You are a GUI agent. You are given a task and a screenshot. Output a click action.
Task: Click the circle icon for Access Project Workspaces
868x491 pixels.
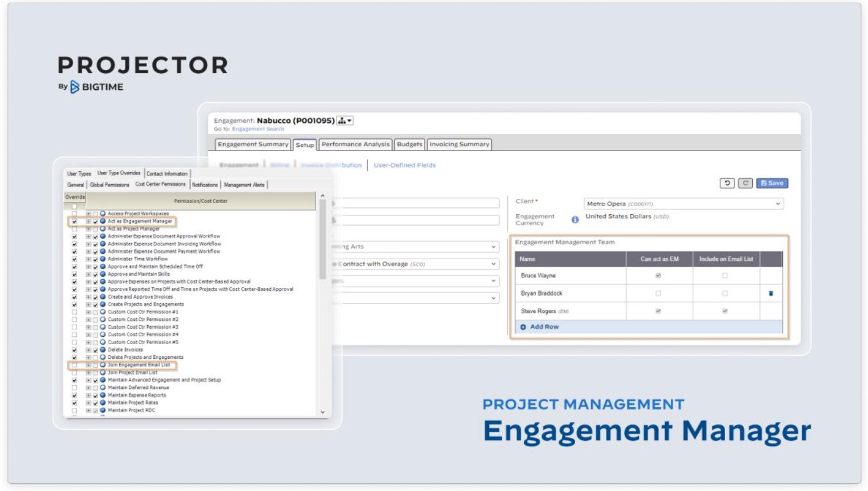coord(103,214)
